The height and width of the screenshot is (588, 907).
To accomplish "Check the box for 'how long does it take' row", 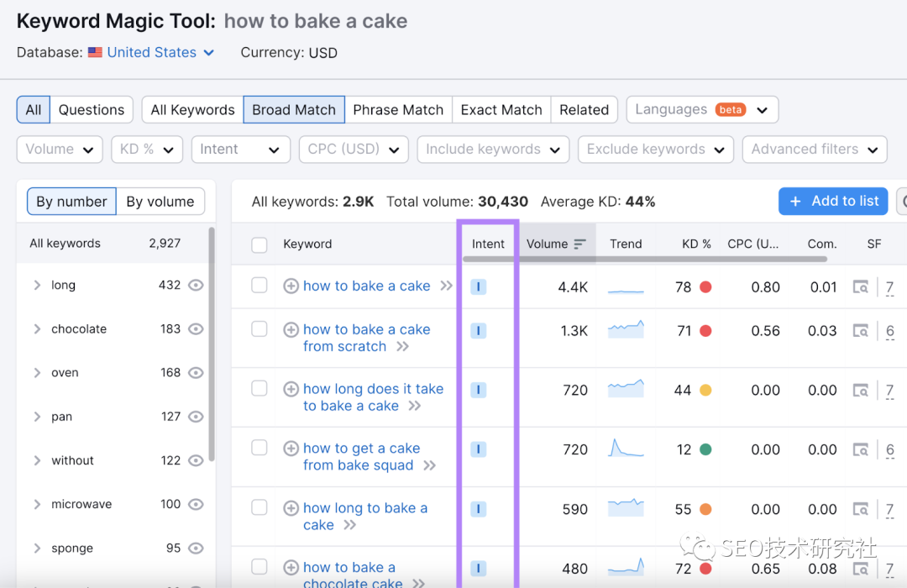I will click(x=260, y=389).
